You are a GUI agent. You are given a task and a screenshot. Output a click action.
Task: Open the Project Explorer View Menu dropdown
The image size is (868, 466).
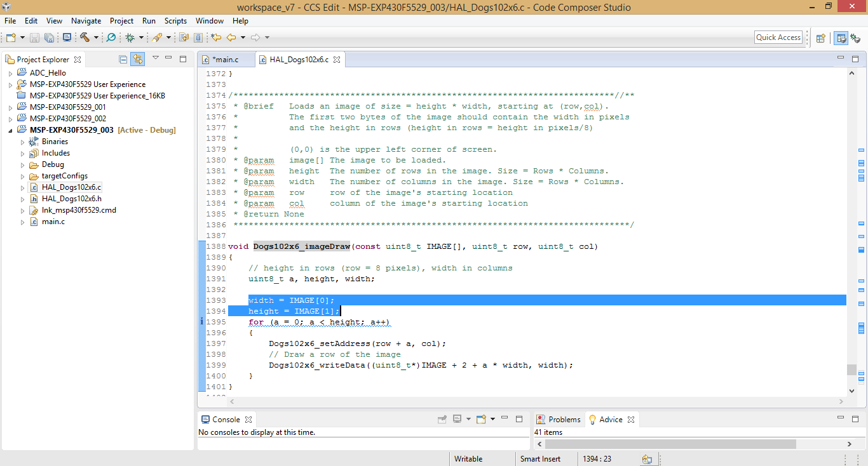[155, 58]
